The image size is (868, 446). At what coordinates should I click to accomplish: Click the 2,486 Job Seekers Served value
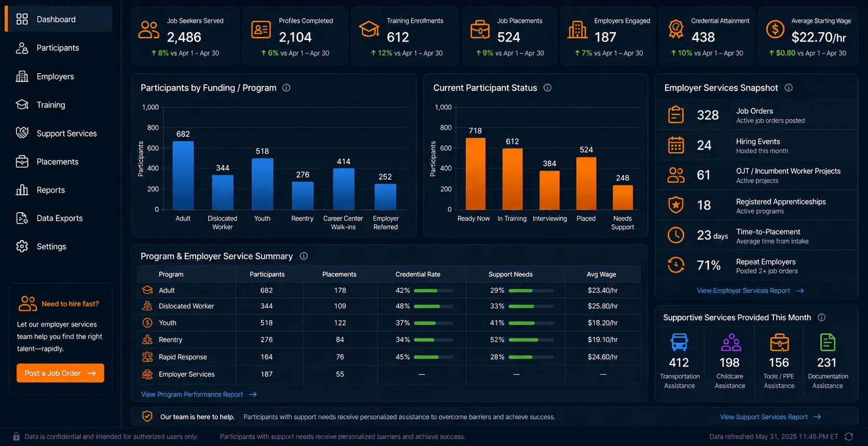tap(184, 37)
